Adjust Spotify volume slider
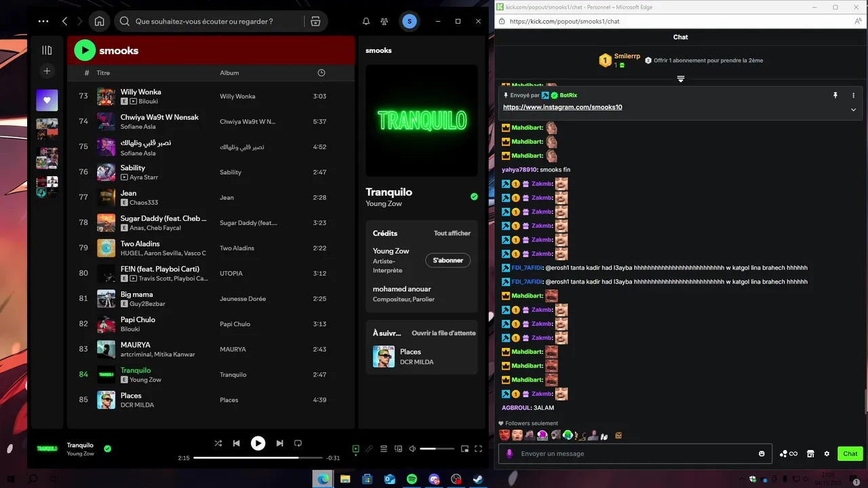 click(x=437, y=449)
